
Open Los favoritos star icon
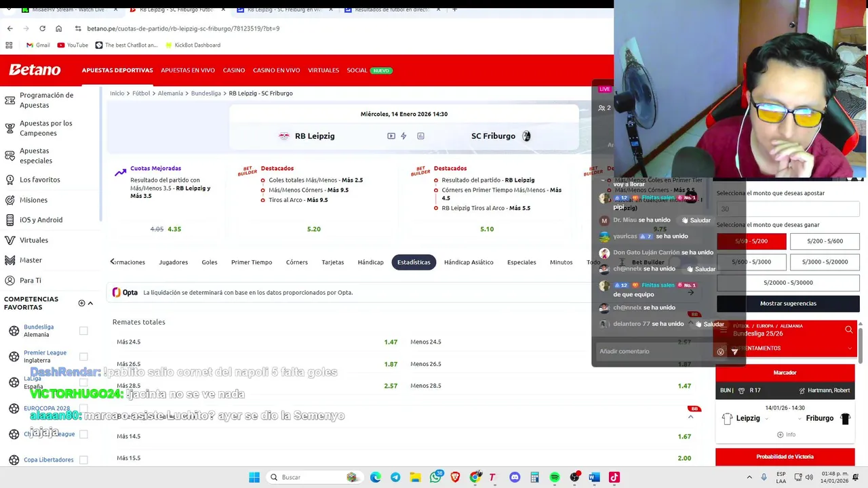tap(9, 180)
